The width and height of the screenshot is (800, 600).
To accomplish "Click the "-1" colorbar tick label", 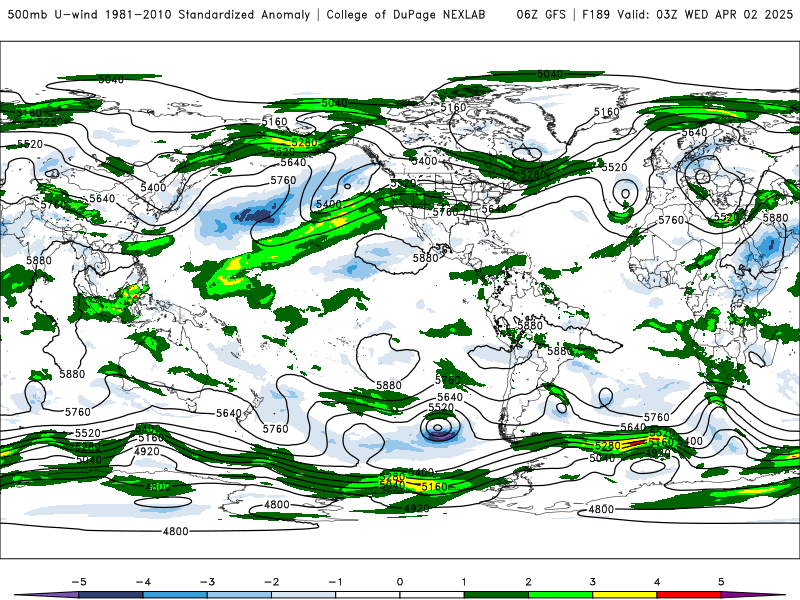I will 336,582.
